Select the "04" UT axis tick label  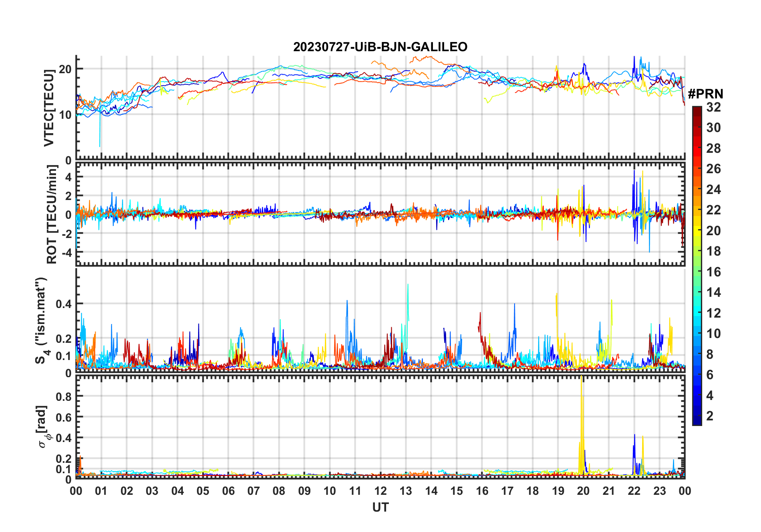pyautogui.click(x=178, y=491)
